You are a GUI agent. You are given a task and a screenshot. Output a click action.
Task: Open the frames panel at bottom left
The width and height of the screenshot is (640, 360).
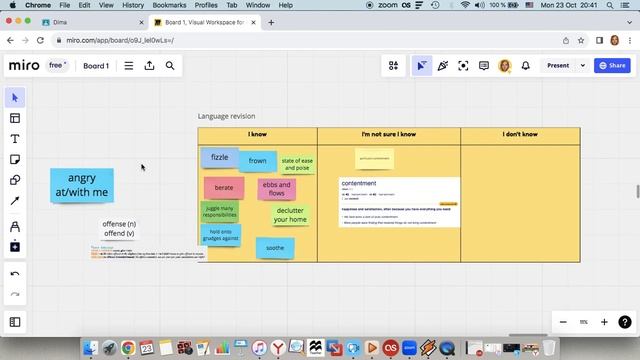pyautogui.click(x=15, y=322)
